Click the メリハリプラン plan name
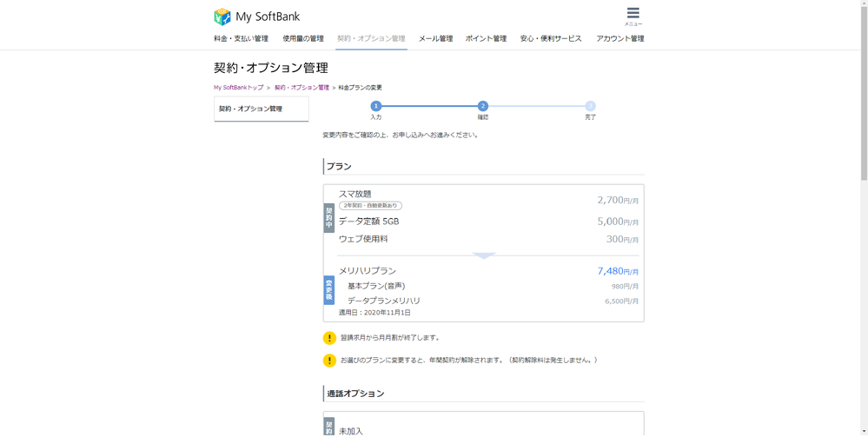Screen dimensions: 868x437 [368, 271]
